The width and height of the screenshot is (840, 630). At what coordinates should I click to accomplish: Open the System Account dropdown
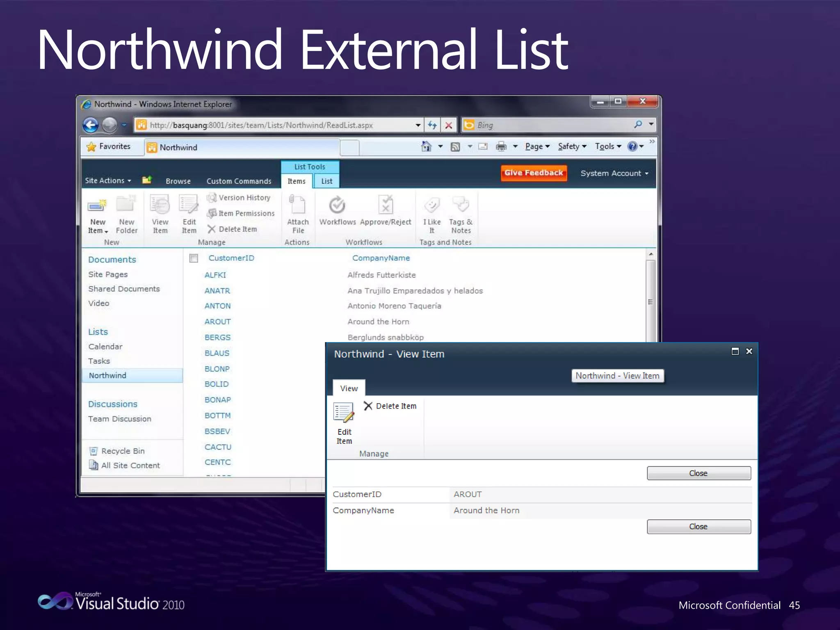pyautogui.click(x=614, y=173)
